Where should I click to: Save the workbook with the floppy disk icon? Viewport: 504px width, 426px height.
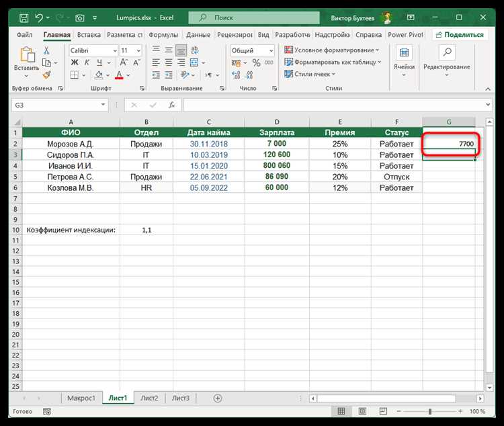click(x=24, y=17)
